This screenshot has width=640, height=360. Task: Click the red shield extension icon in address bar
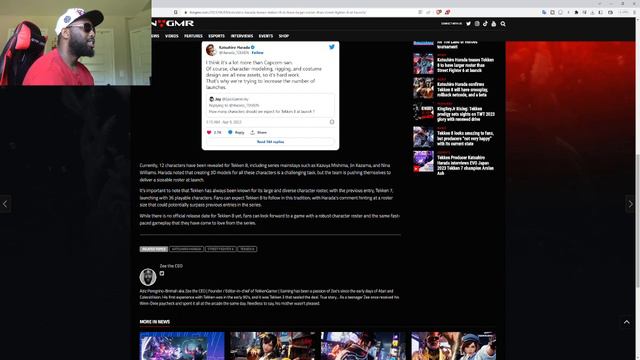click(x=439, y=12)
